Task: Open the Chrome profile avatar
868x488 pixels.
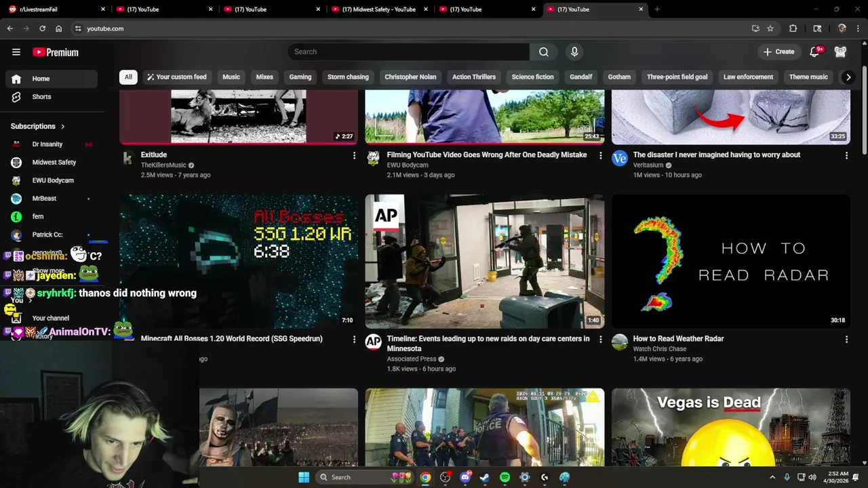Action: click(842, 28)
